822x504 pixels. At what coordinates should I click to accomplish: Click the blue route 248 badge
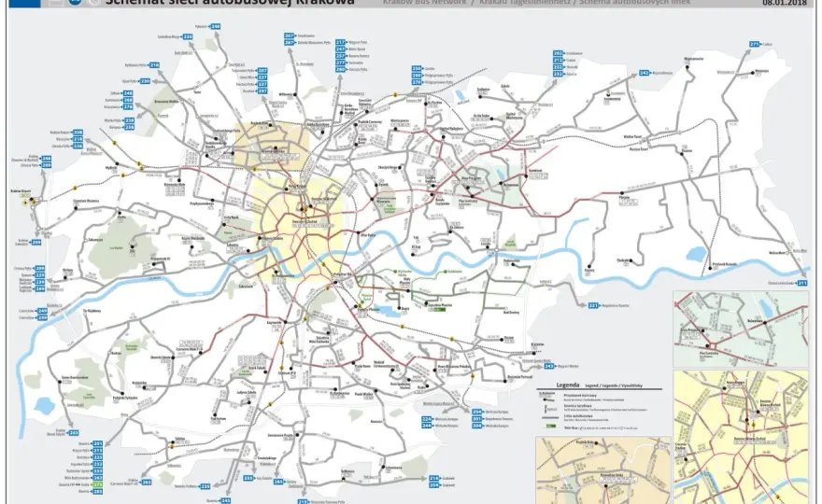coord(128,93)
